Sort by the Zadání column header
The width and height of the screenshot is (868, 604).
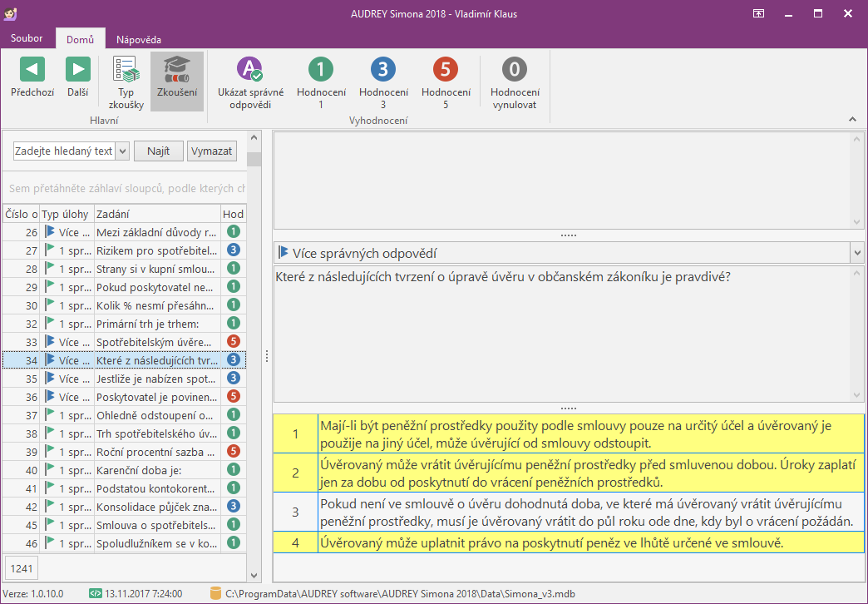pos(156,214)
